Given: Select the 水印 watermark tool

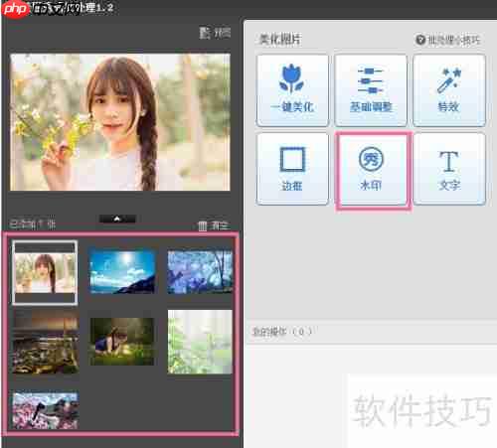Looking at the screenshot, I should click(x=373, y=170).
